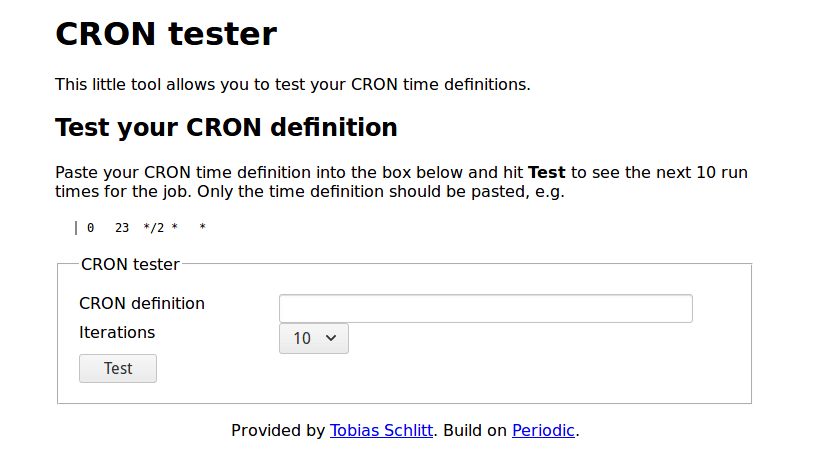Click the leading "0" in the example code
Viewport: 819px width, 456px height.
(x=90, y=228)
